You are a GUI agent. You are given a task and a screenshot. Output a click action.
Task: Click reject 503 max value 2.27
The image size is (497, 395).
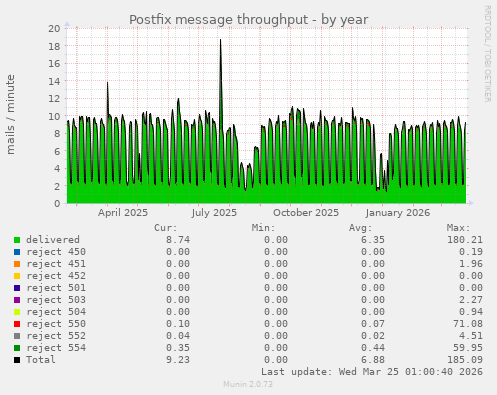(471, 300)
